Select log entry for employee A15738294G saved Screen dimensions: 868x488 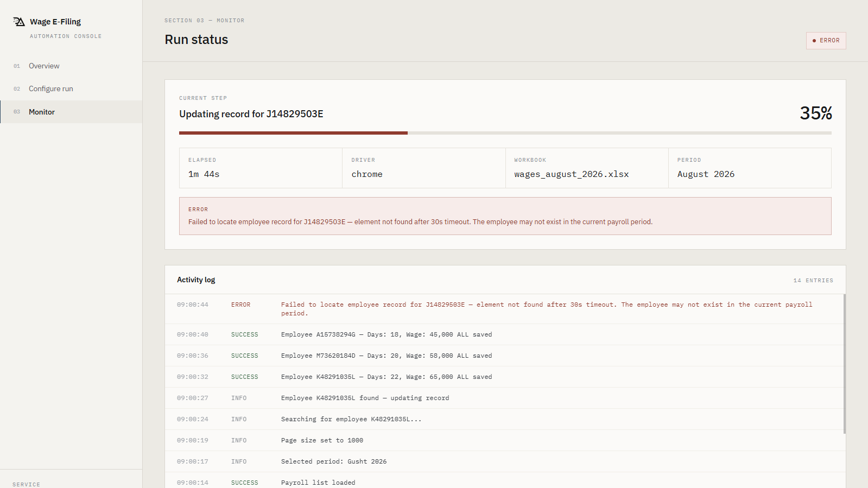point(505,334)
